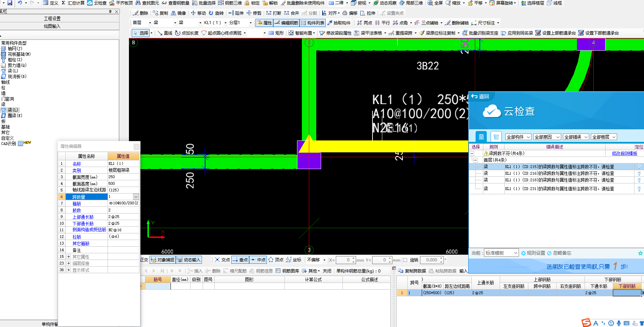Expand the 锚固搭接 property group

pos(68,263)
